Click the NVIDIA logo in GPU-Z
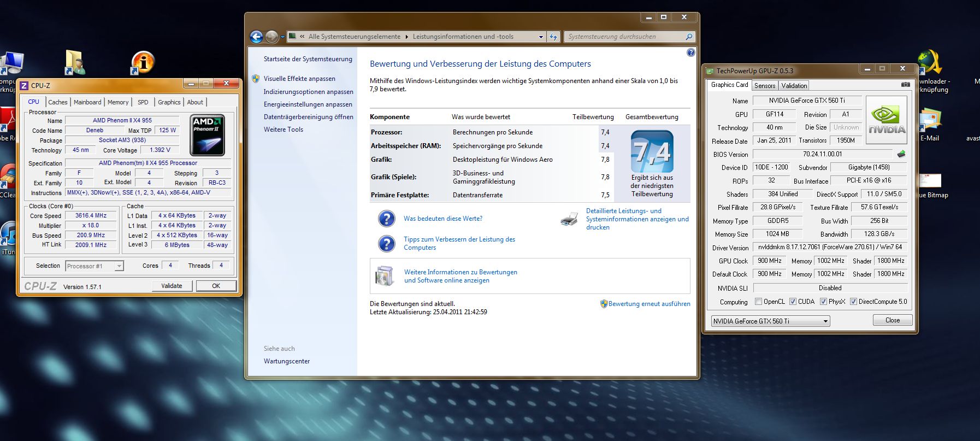The width and height of the screenshot is (980, 441). point(886,120)
